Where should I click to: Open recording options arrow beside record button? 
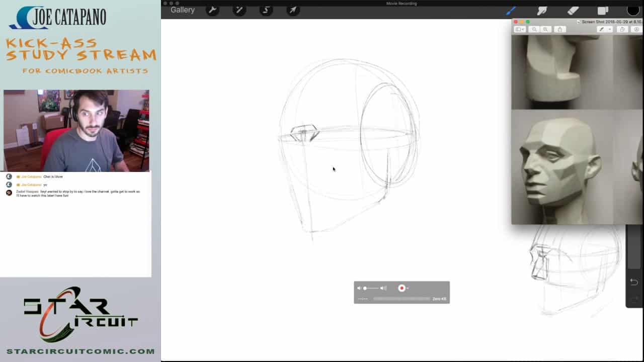pyautogui.click(x=408, y=288)
